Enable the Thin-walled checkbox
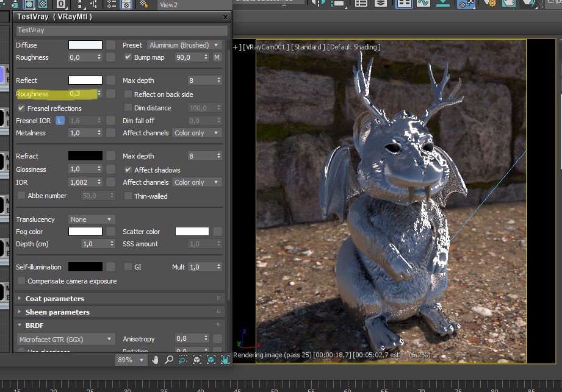562x392 pixels. tap(128, 196)
